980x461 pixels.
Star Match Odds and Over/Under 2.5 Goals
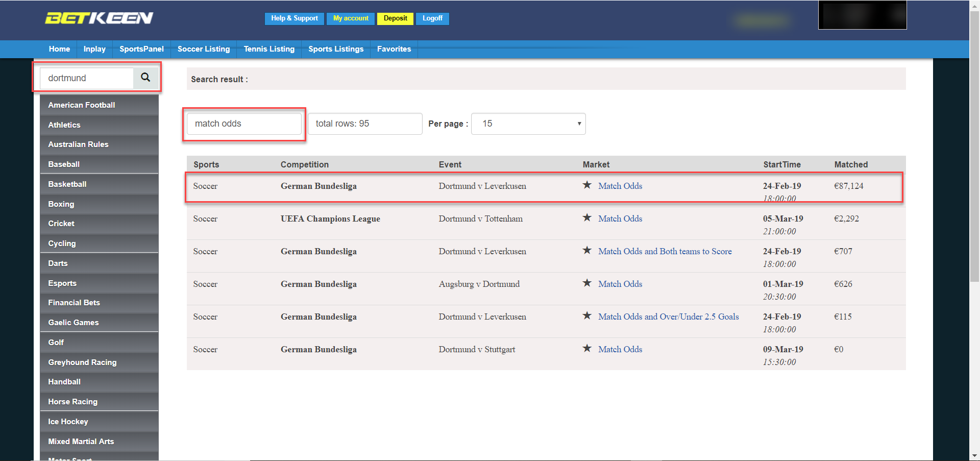587,316
